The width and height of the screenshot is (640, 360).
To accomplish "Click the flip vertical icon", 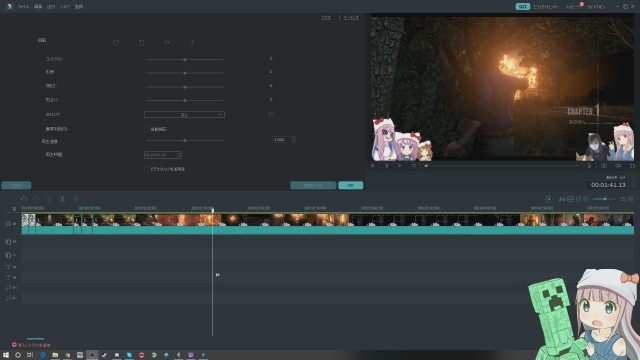I will tap(192, 42).
